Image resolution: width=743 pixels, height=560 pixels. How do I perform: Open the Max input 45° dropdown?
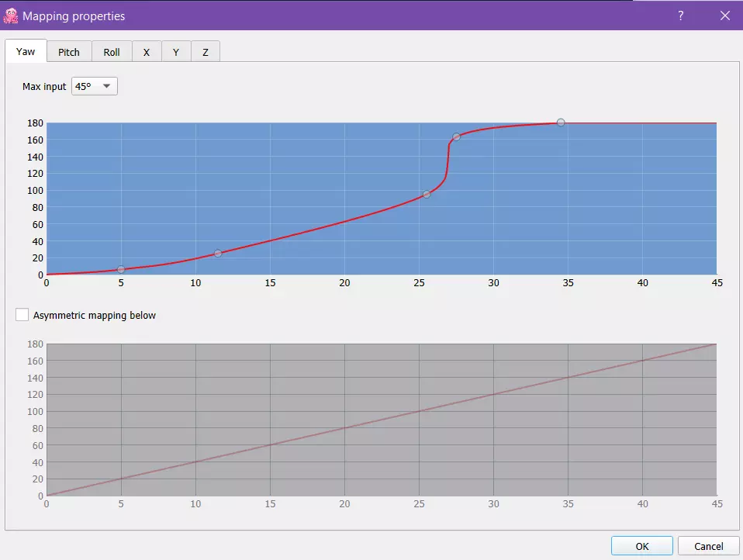point(95,86)
